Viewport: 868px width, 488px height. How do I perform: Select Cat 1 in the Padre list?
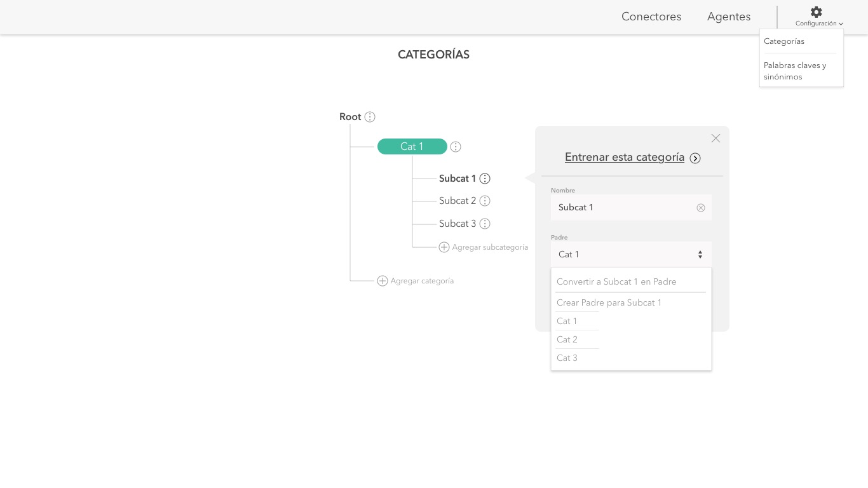click(567, 321)
